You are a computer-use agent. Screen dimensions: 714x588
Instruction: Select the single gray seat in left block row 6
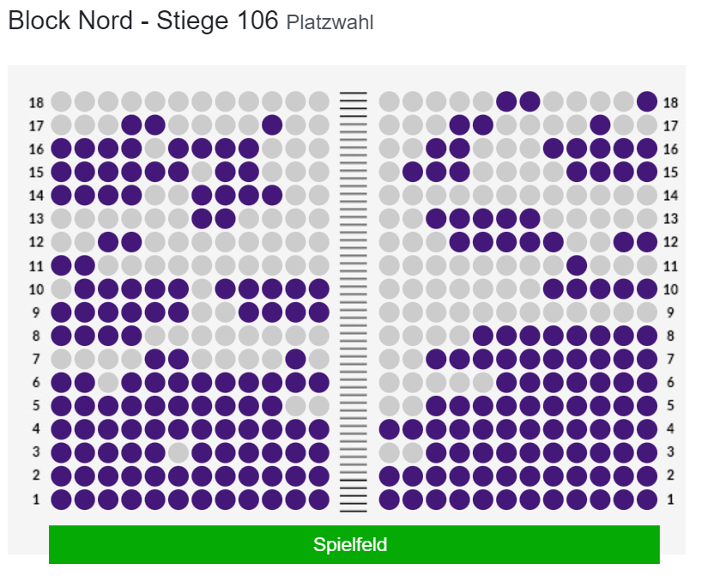[108, 382]
